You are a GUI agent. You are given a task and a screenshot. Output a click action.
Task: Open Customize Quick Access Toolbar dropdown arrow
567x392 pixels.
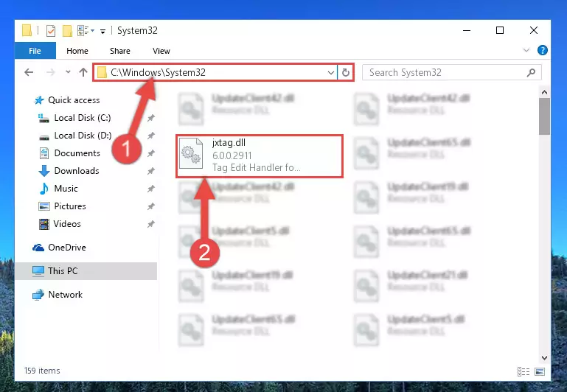click(102, 32)
